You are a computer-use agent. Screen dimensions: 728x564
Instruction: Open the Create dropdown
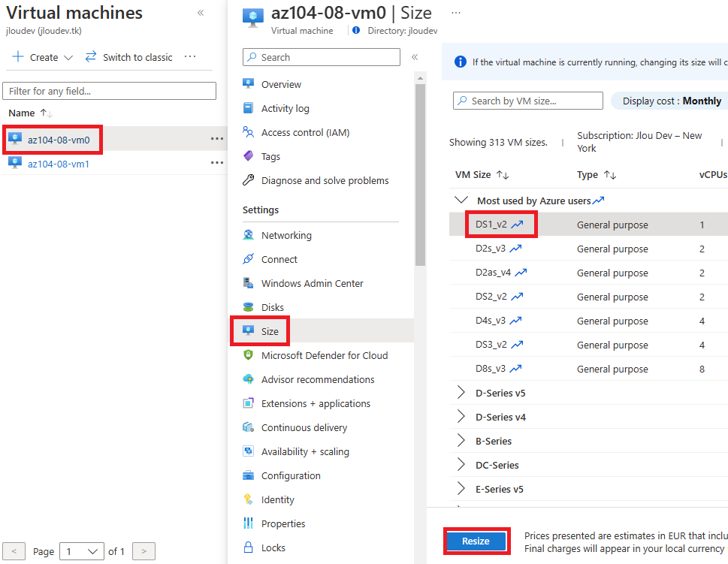43,57
